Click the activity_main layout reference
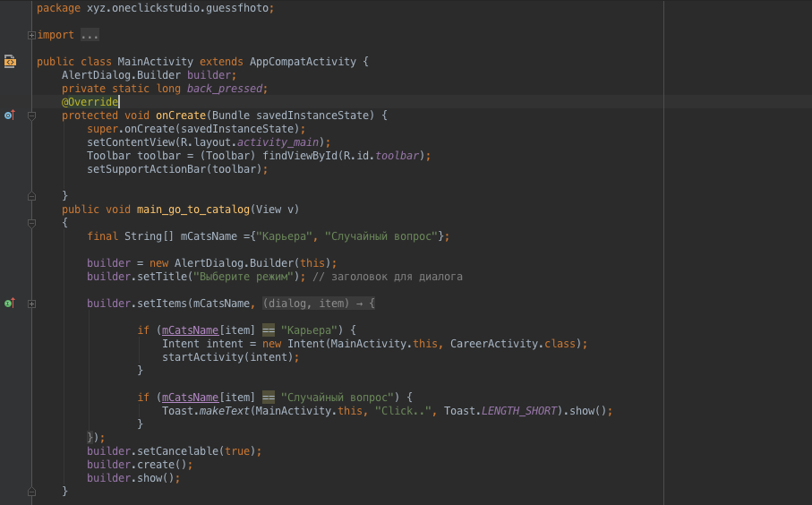The width and height of the screenshot is (812, 505). (x=278, y=141)
